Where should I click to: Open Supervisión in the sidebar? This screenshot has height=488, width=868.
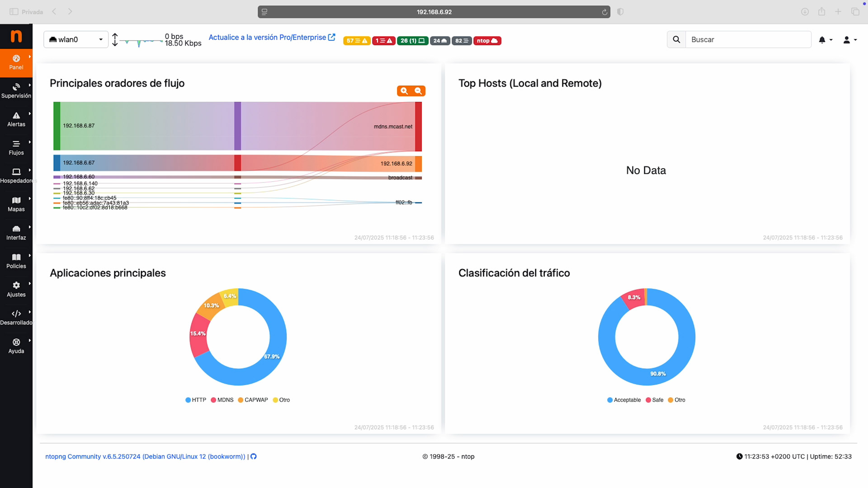click(x=16, y=91)
